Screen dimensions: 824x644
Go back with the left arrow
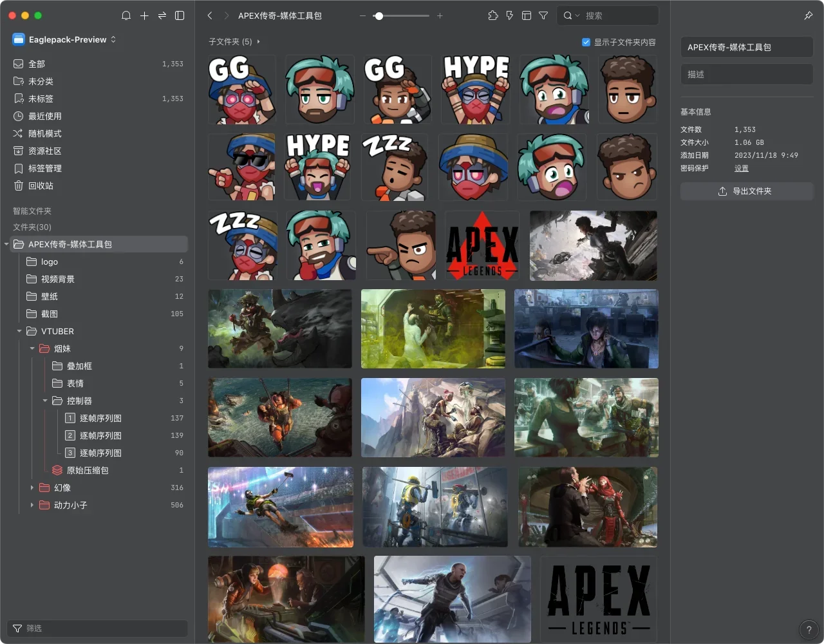[x=210, y=15]
